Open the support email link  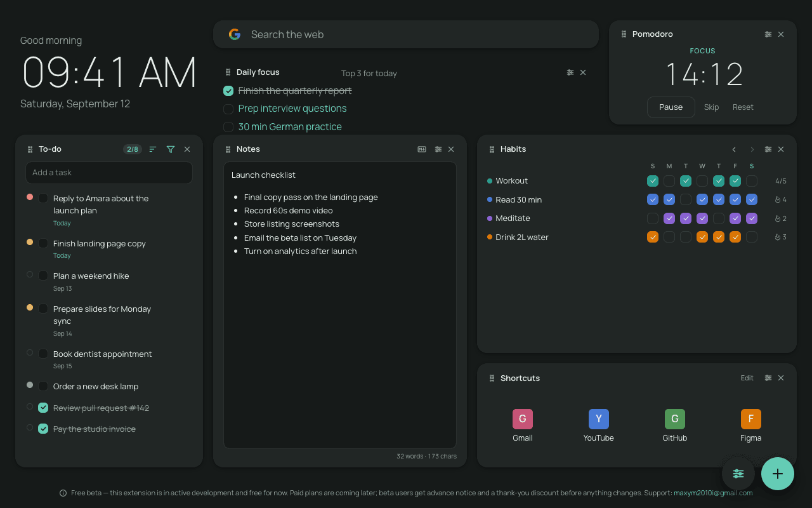click(713, 493)
